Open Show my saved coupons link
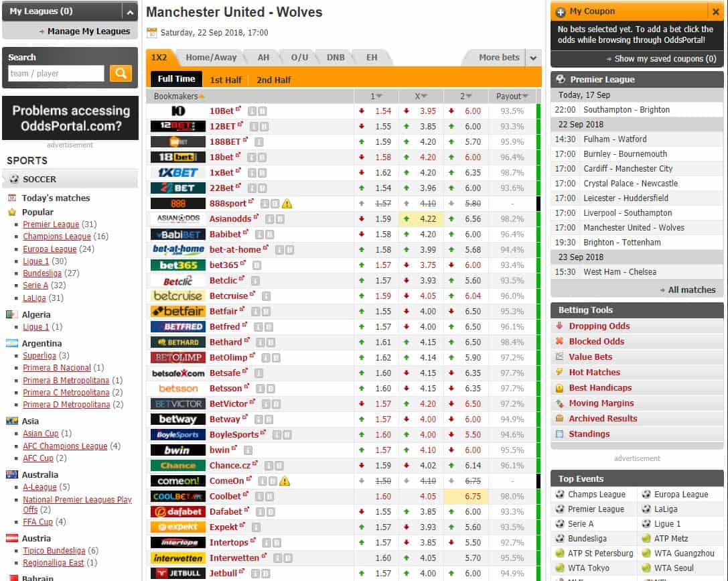This screenshot has width=728, height=581. pyautogui.click(x=665, y=59)
